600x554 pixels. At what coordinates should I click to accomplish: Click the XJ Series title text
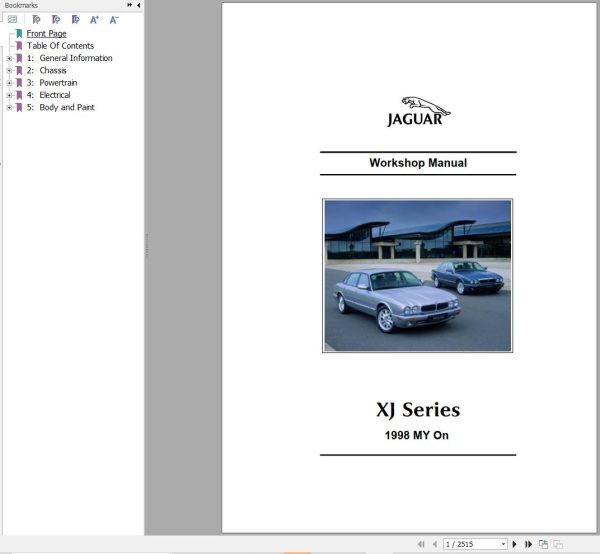[418, 410]
